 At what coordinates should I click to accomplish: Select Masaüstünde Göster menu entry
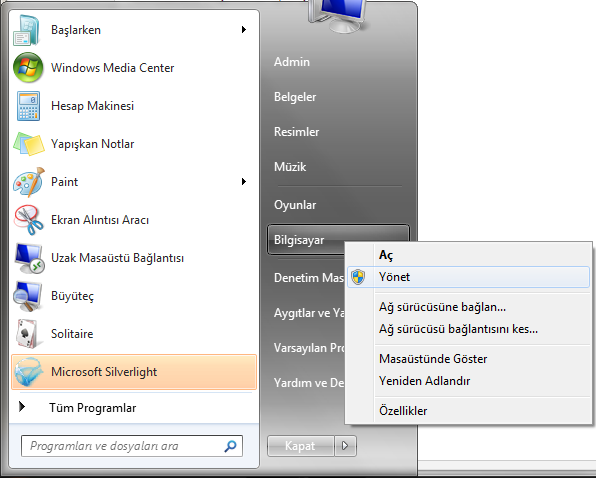coord(468,359)
